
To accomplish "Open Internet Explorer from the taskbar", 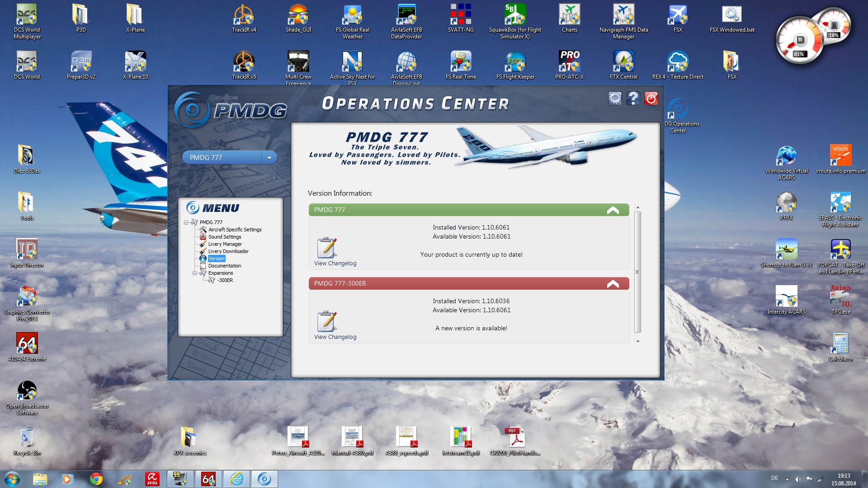I will tap(237, 479).
